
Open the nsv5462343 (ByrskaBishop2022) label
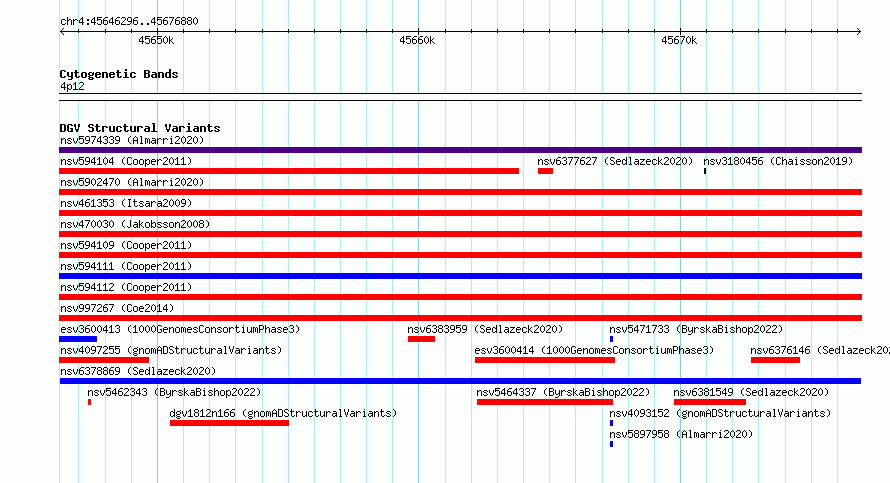[x=174, y=392]
